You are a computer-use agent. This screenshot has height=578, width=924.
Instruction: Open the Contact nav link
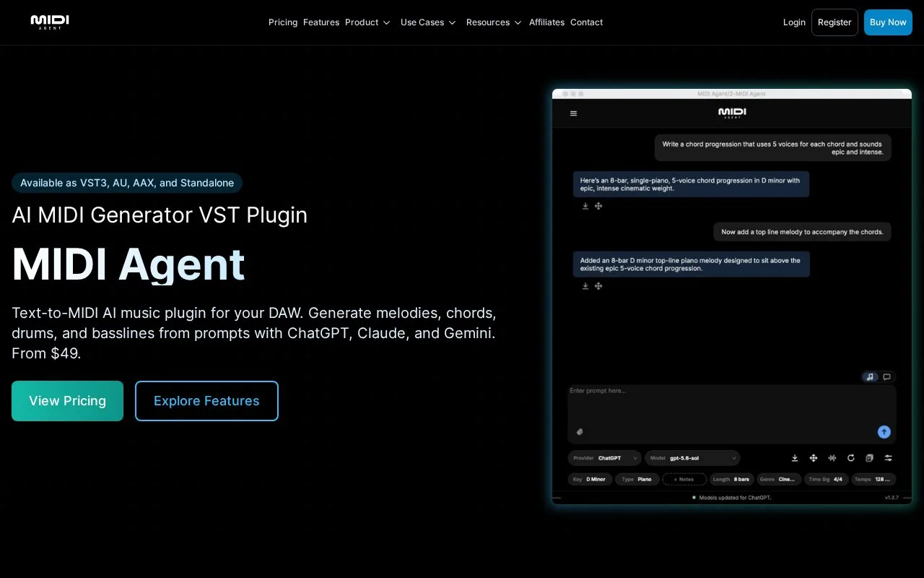point(586,22)
